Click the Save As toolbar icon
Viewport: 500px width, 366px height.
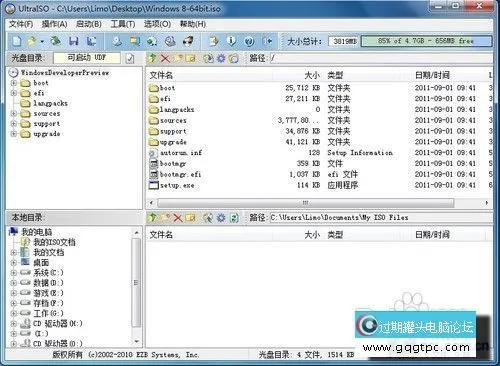91,41
